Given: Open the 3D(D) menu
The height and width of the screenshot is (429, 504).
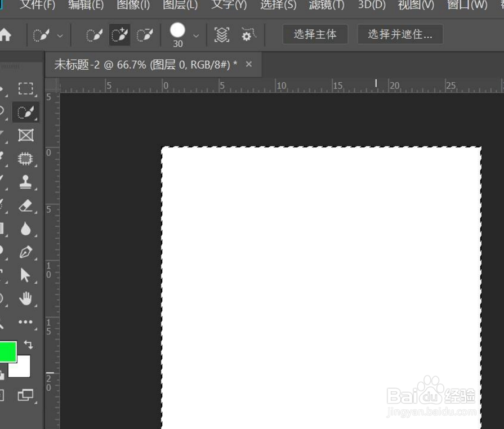Looking at the screenshot, I should point(372,5).
